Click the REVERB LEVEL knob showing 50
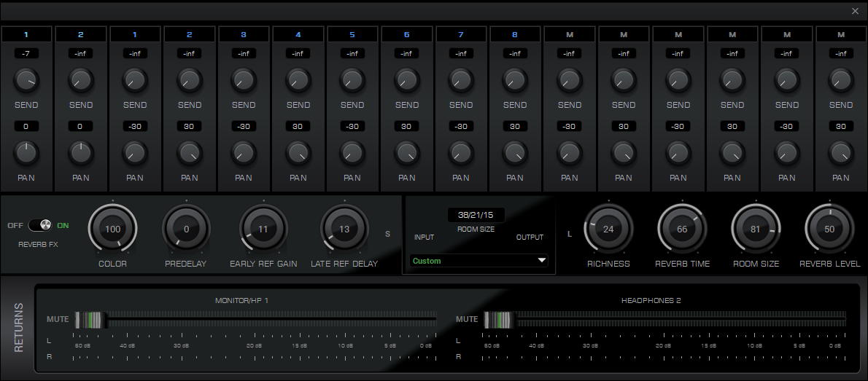This screenshot has height=381, width=868. point(829,229)
